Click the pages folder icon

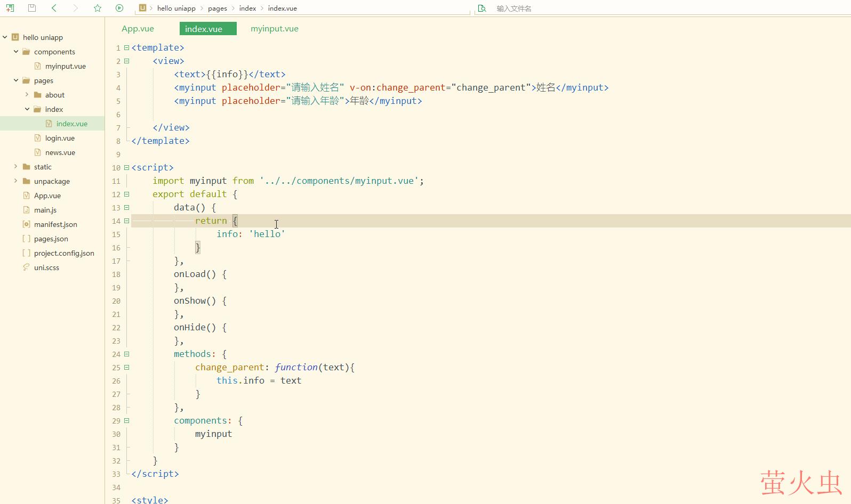26,80
